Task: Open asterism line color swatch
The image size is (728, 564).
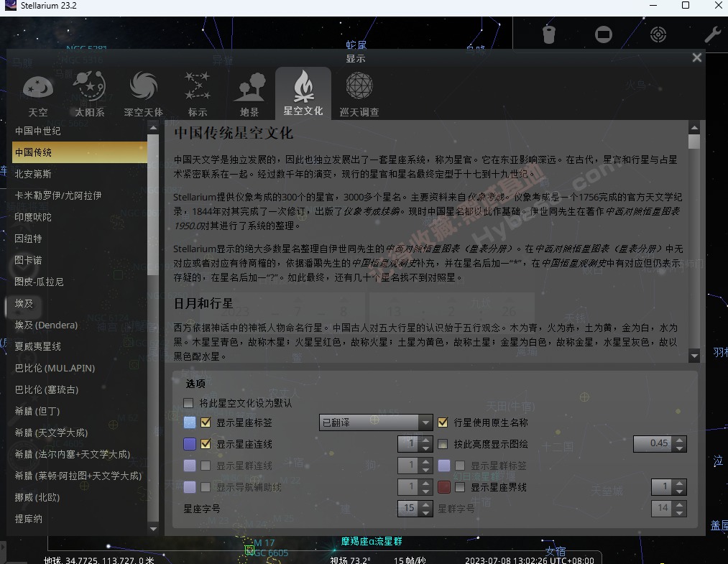Action: pos(190,466)
